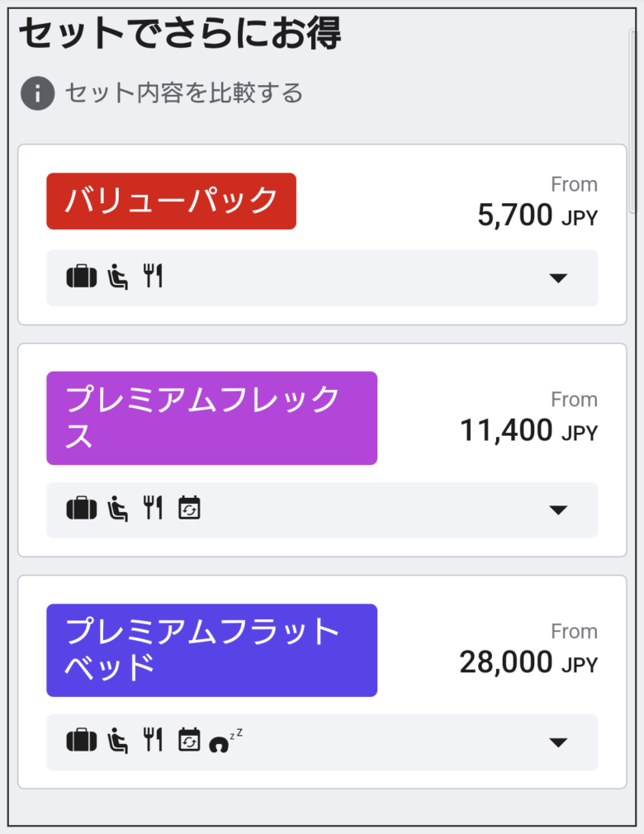Click the 28,000 JPY price
This screenshot has height=834, width=644.
tap(528, 663)
